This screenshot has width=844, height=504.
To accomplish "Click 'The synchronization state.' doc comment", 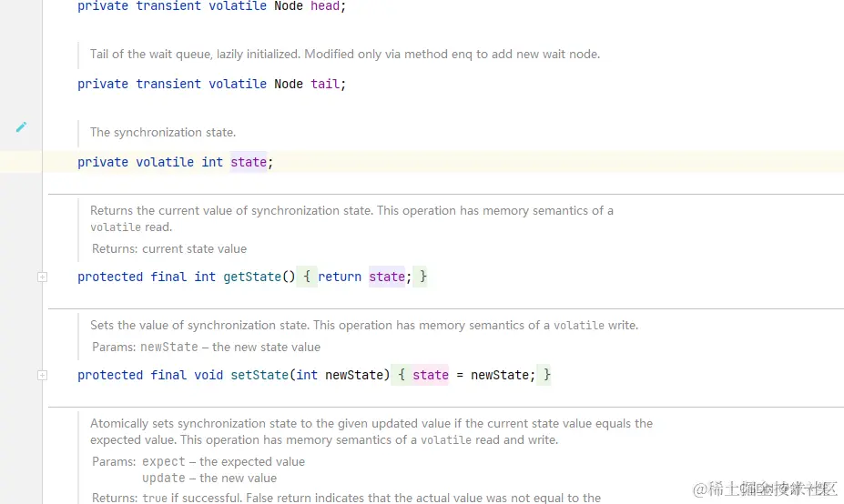I will tap(163, 132).
